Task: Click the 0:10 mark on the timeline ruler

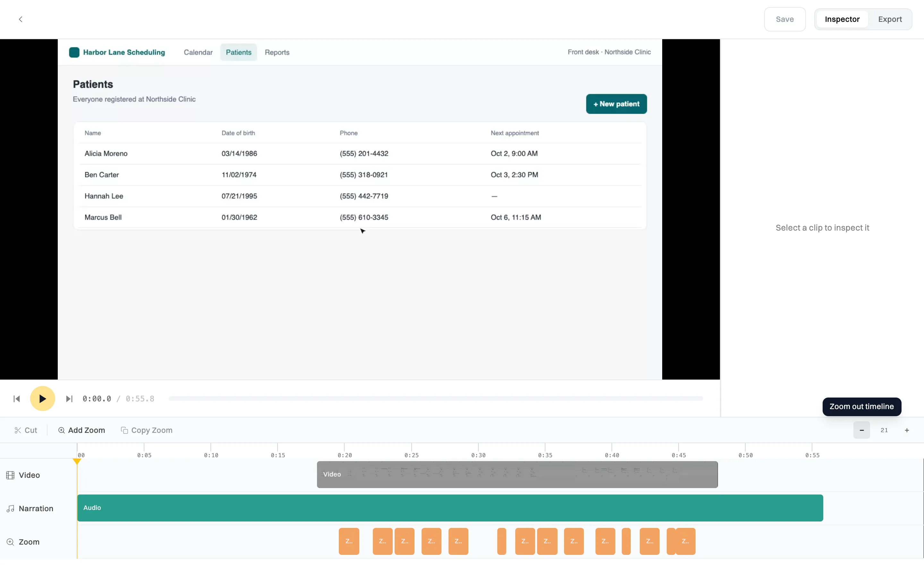Action: [211, 455]
